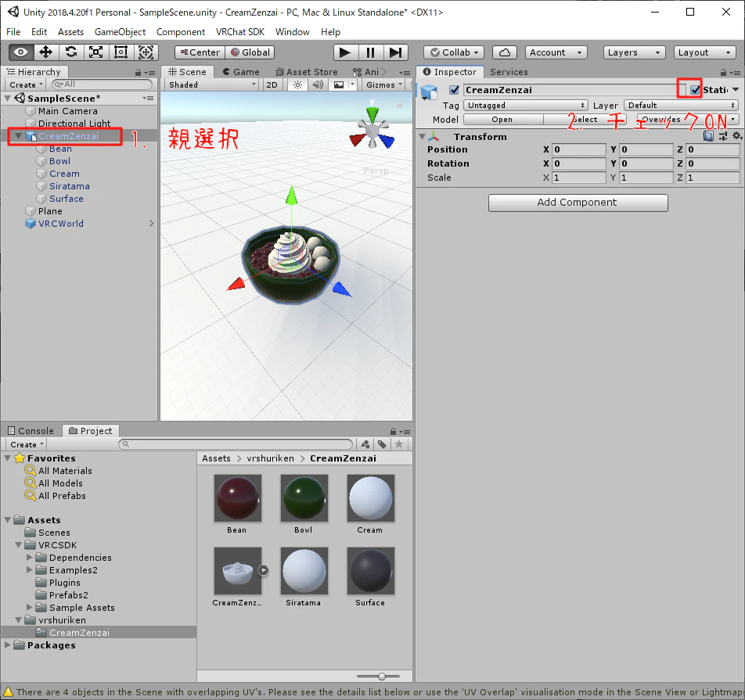Viewport: 745px width, 700px height.
Task: Toggle pivot mode Center button
Action: tap(200, 52)
